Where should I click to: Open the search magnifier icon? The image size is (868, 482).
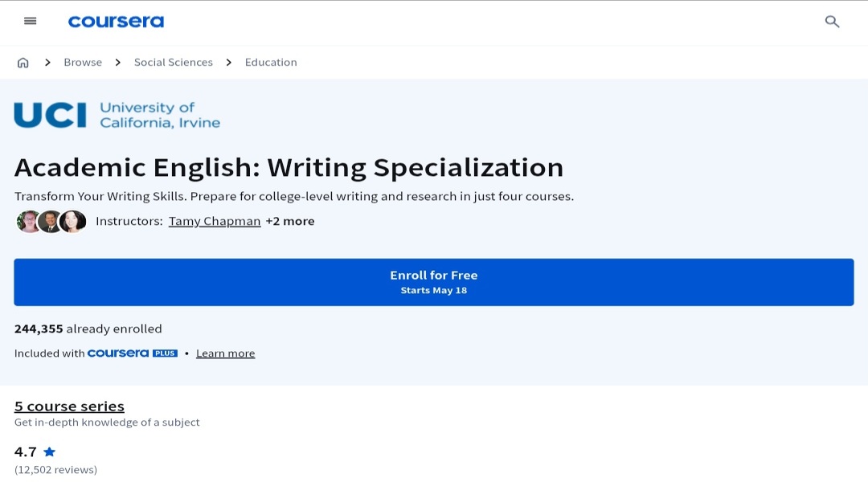pos(832,22)
